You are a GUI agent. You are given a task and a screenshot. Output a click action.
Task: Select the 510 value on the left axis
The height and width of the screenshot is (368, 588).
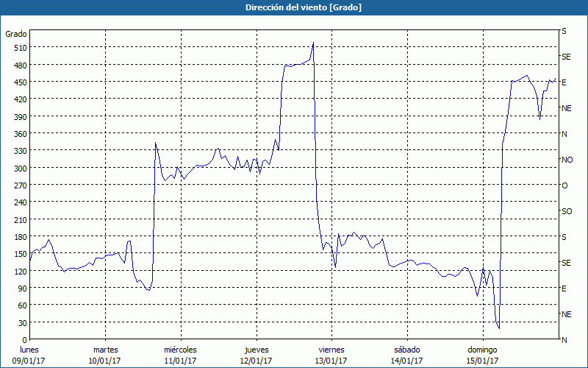pyautogui.click(x=18, y=48)
